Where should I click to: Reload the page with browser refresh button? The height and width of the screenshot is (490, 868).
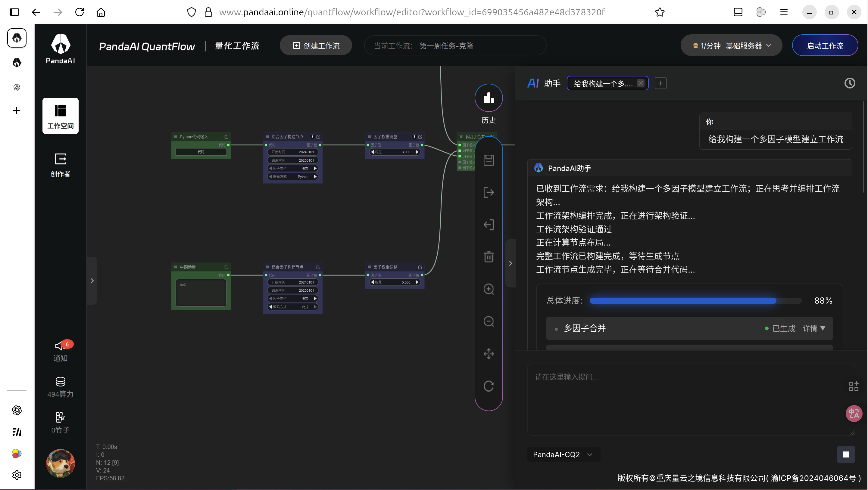(79, 12)
